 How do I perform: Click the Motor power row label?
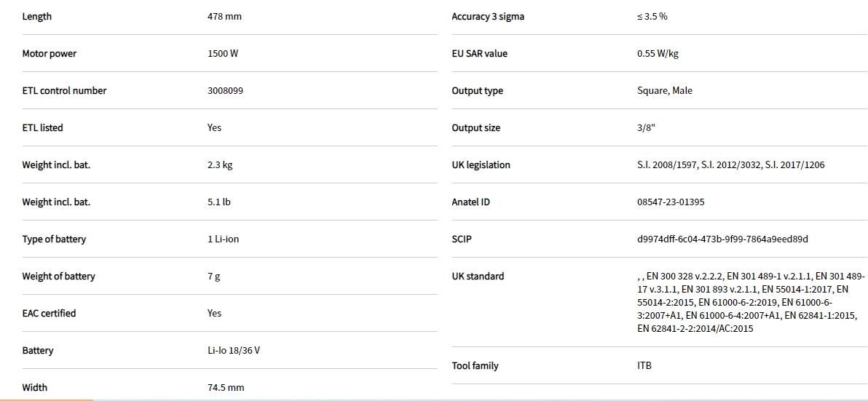49,54
